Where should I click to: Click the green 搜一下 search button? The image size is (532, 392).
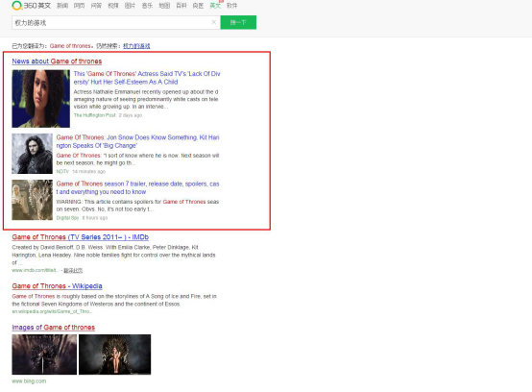(238, 22)
